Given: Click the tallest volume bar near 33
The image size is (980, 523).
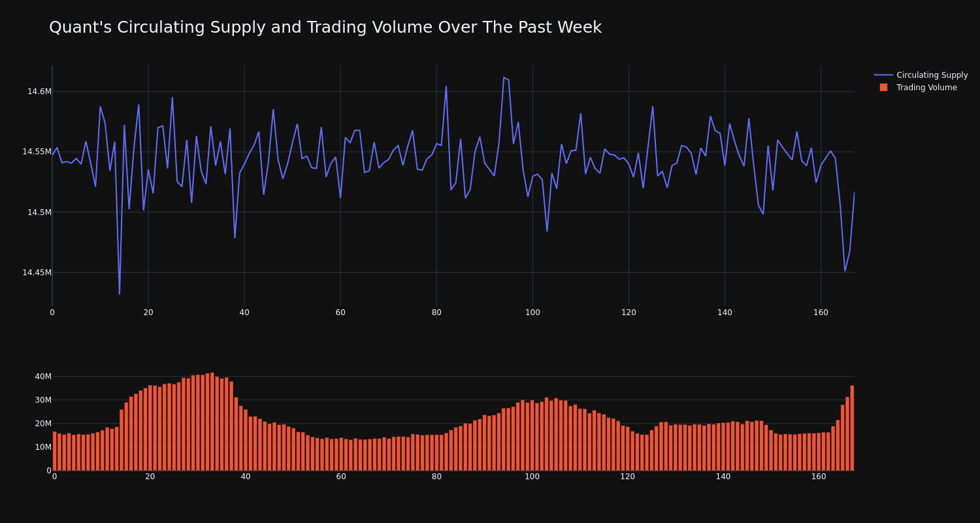Looking at the screenshot, I should 212,422.
